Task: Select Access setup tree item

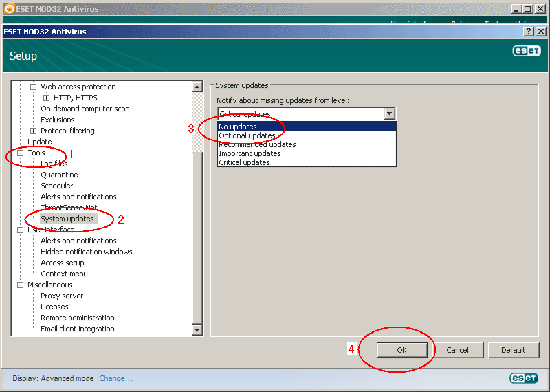Action: pyautogui.click(x=63, y=263)
